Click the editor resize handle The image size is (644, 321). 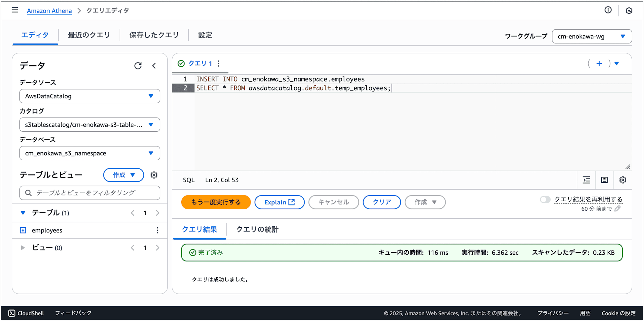(628, 167)
